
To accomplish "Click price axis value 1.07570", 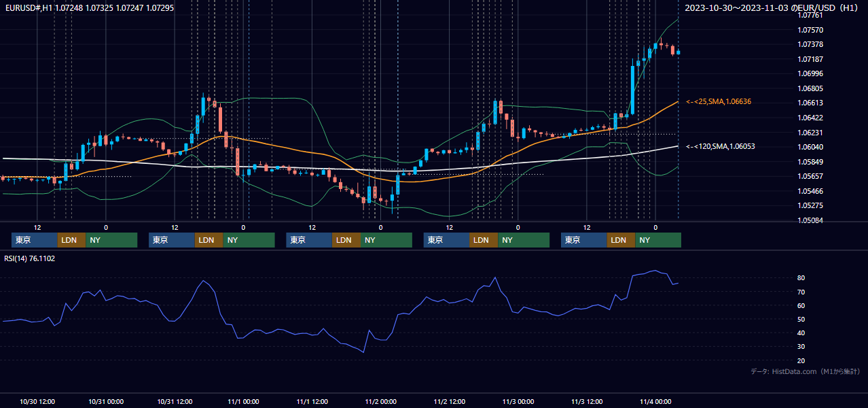I will pyautogui.click(x=810, y=30).
